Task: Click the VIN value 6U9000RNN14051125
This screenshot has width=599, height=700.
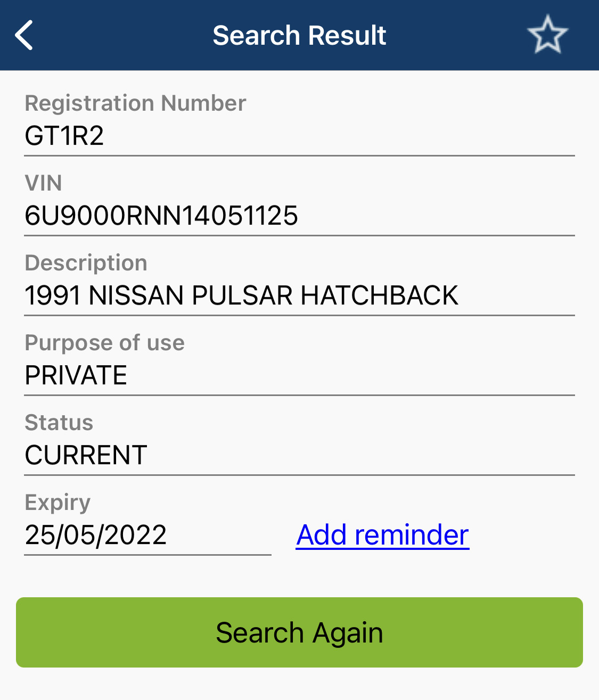Action: pyautogui.click(x=161, y=216)
